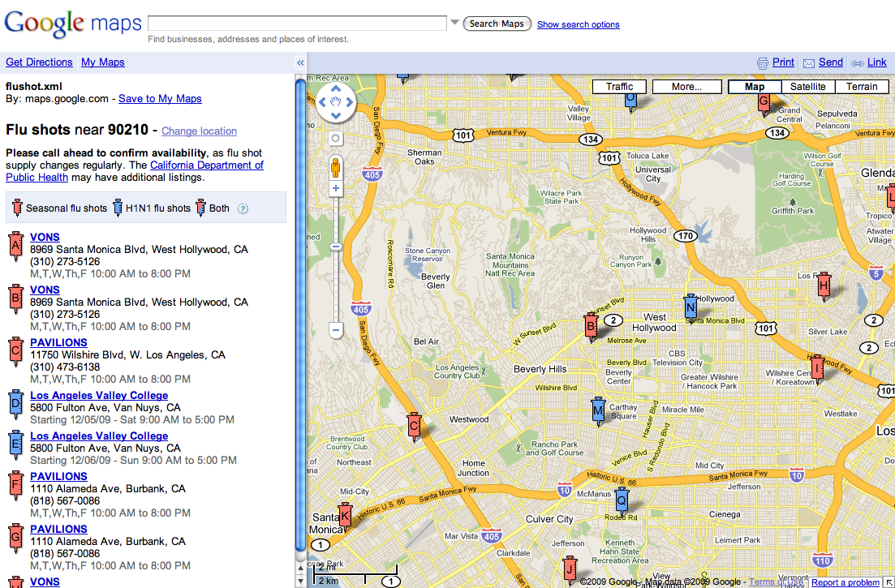Open the More... layers dropdown

(x=686, y=87)
